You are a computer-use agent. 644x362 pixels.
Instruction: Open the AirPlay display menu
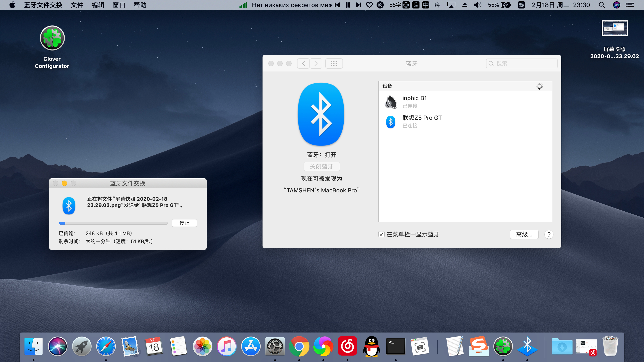(x=451, y=5)
